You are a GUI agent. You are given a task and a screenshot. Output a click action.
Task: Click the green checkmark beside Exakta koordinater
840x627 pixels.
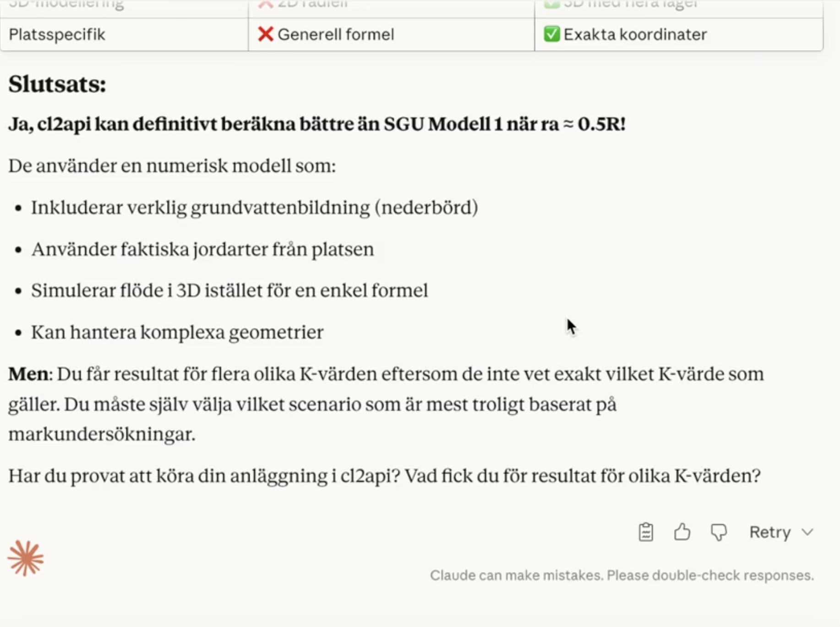pyautogui.click(x=551, y=34)
